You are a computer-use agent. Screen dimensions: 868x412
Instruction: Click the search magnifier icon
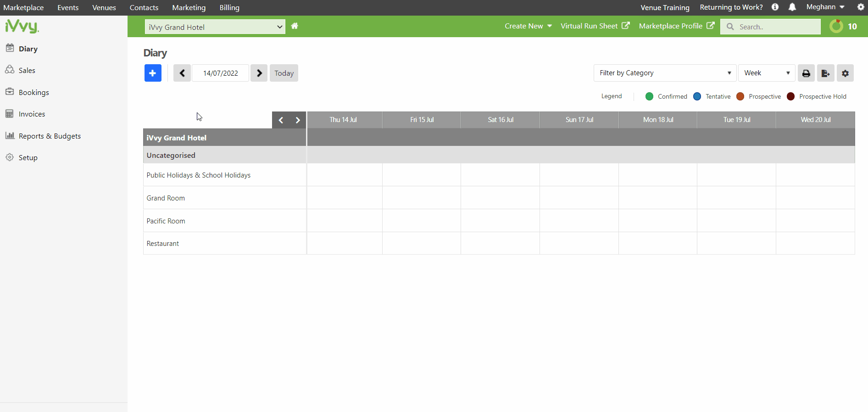(730, 27)
